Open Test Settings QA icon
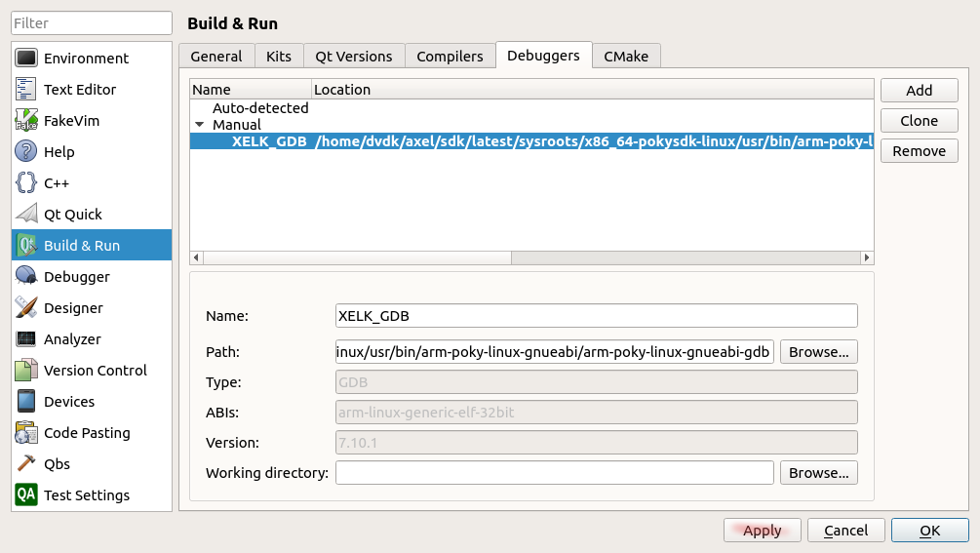This screenshot has width=980, height=553. [26, 495]
